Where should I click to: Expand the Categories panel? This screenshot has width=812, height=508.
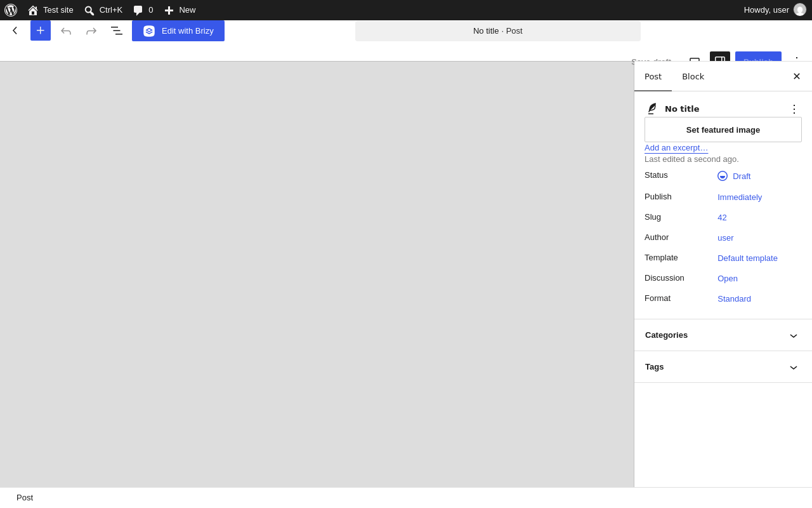[x=723, y=335]
